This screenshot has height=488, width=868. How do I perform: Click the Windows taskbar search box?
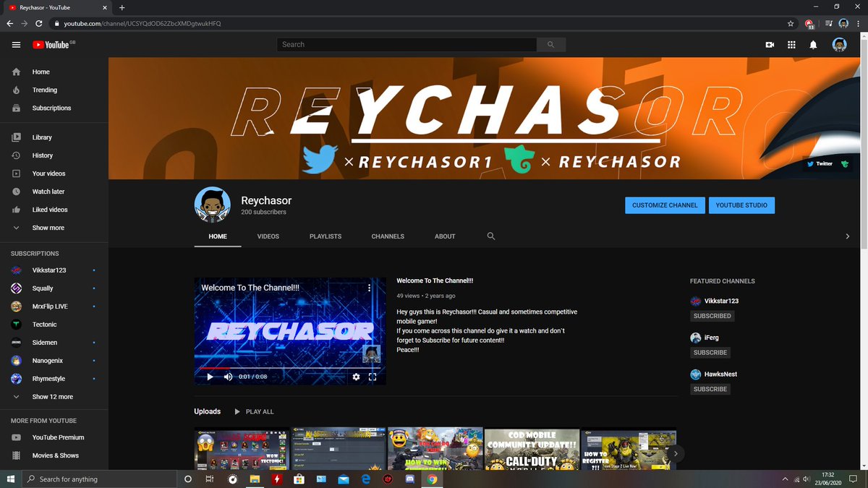pos(100,479)
